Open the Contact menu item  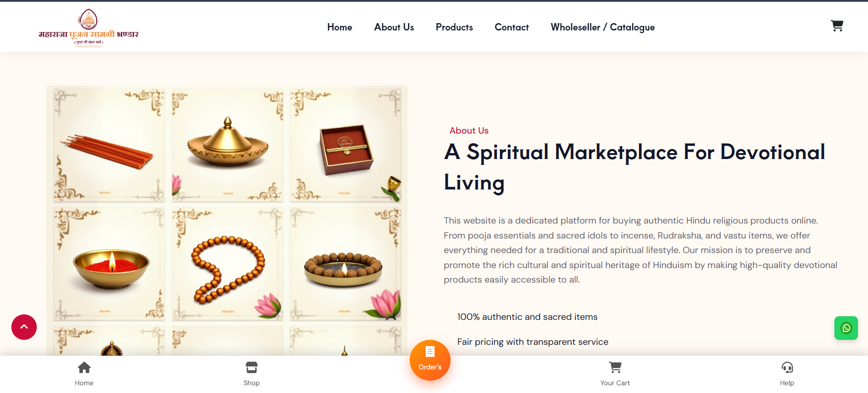511,27
